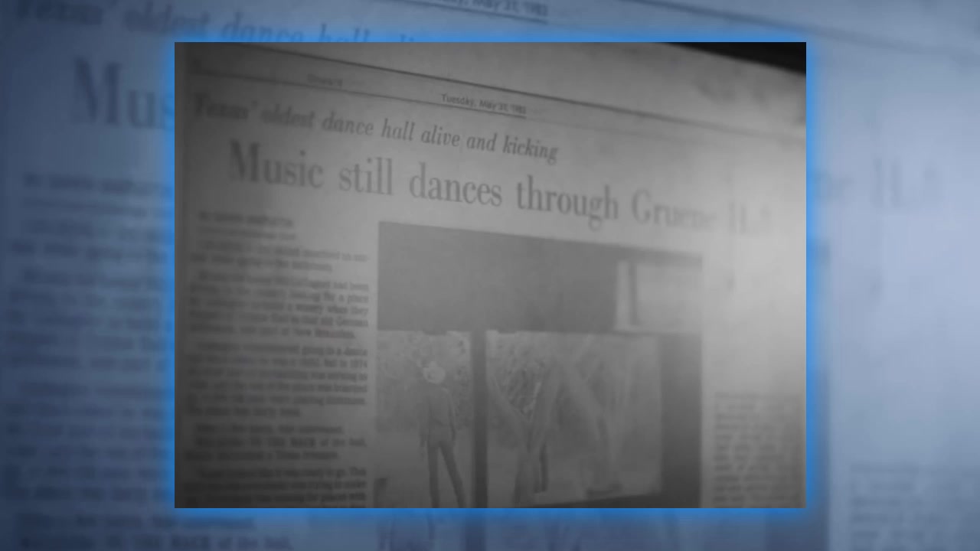Click the large blurred "Mus" headline in the background

[x=122, y=93]
